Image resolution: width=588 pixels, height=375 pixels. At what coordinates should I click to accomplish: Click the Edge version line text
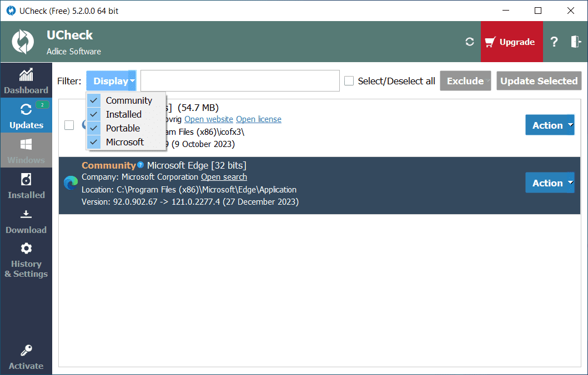point(190,202)
